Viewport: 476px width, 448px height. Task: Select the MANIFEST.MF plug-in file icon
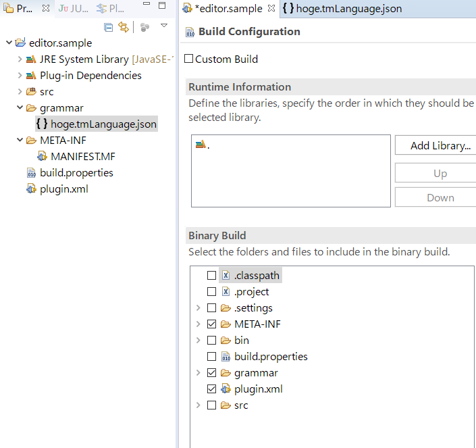(42, 156)
